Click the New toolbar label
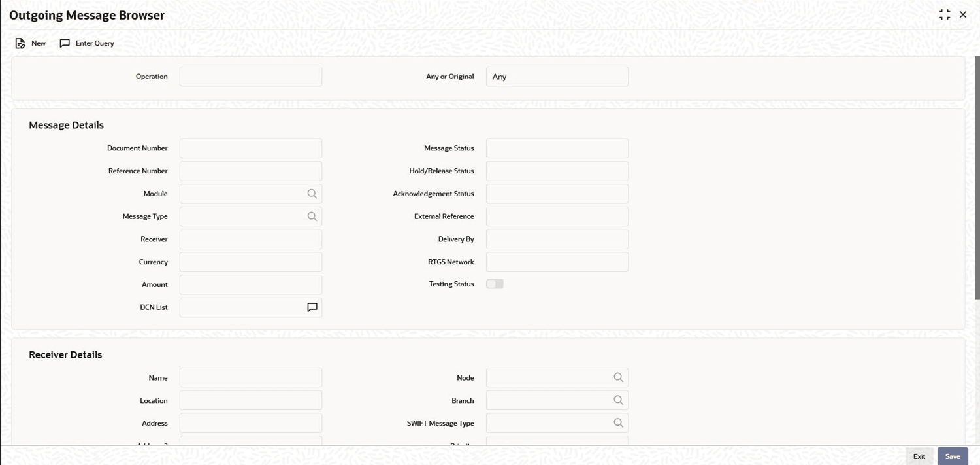Viewport: 980px width, 465px height. click(x=39, y=43)
